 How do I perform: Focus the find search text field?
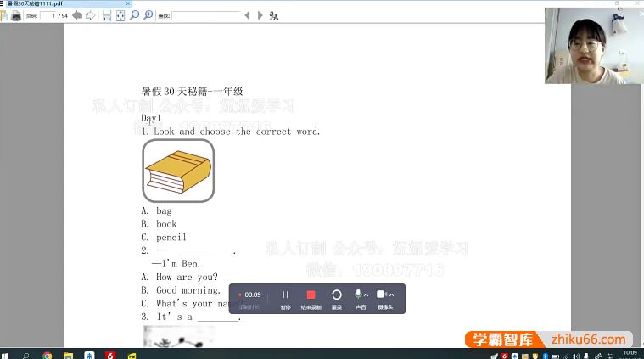[206, 15]
